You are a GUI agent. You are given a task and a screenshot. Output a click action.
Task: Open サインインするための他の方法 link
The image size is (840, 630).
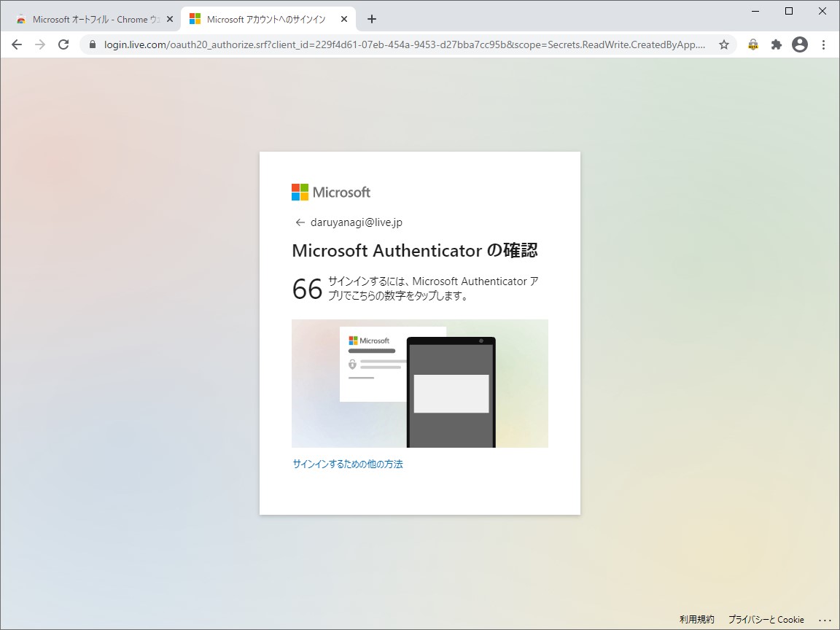click(348, 464)
